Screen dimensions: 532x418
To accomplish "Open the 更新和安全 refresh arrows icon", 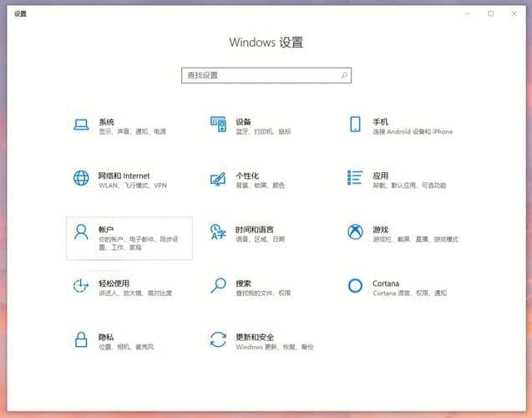I will pos(218,339).
